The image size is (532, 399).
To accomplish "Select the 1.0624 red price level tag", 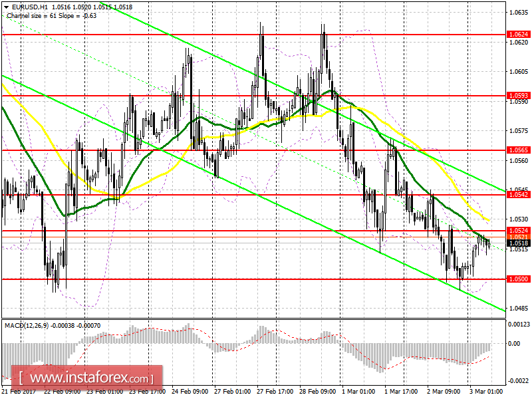I will coord(519,35).
